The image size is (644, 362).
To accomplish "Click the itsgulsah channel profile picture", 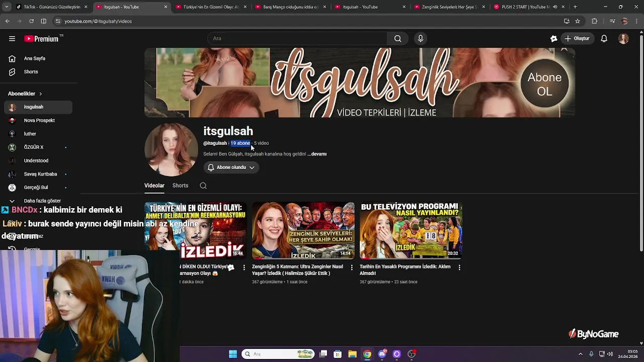I will tap(171, 150).
